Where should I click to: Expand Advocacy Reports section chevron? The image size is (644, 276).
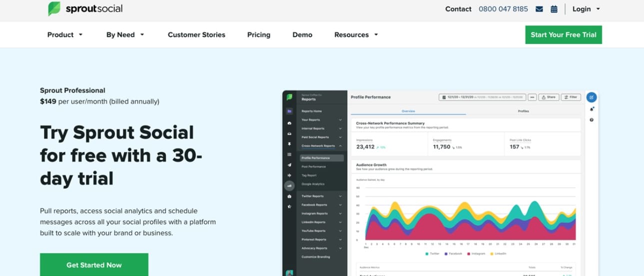point(340,248)
